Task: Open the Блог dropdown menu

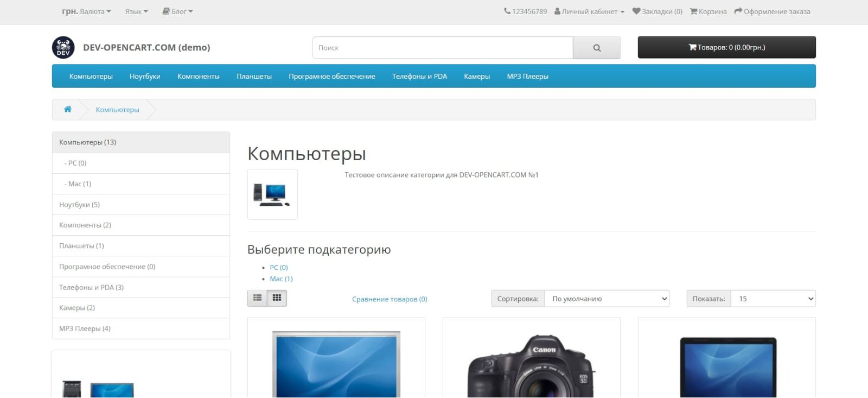Action: pos(177,11)
